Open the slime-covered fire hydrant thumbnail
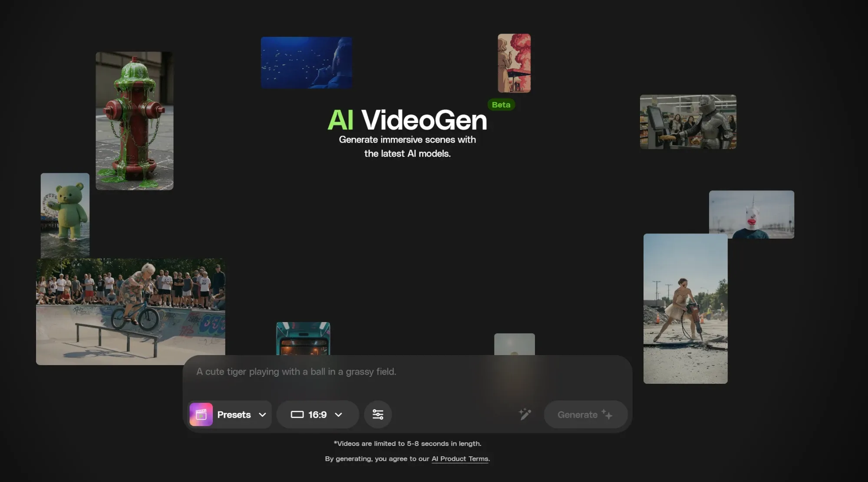The image size is (868, 482). (x=135, y=121)
